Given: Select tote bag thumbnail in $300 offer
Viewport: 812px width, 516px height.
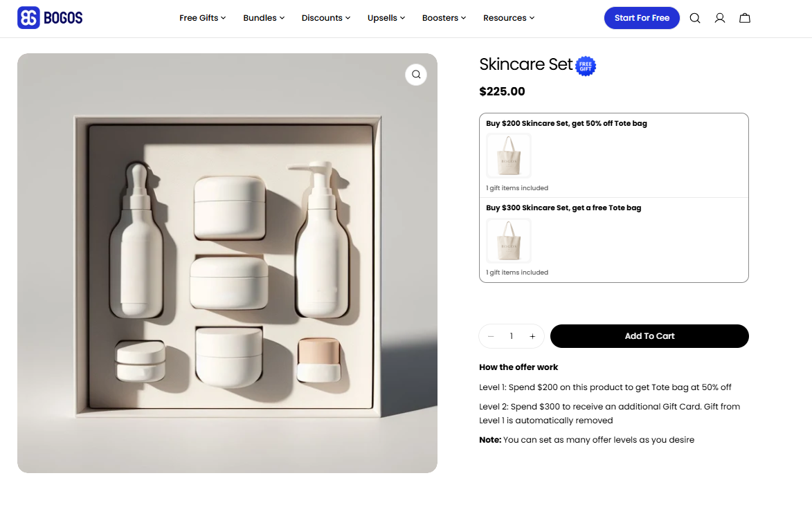Looking at the screenshot, I should [x=509, y=240].
